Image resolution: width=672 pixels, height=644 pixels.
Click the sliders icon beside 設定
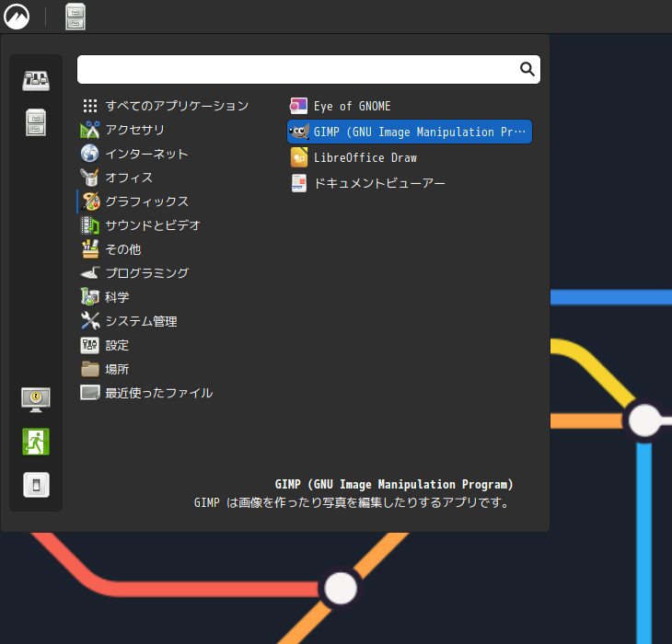pyautogui.click(x=90, y=345)
